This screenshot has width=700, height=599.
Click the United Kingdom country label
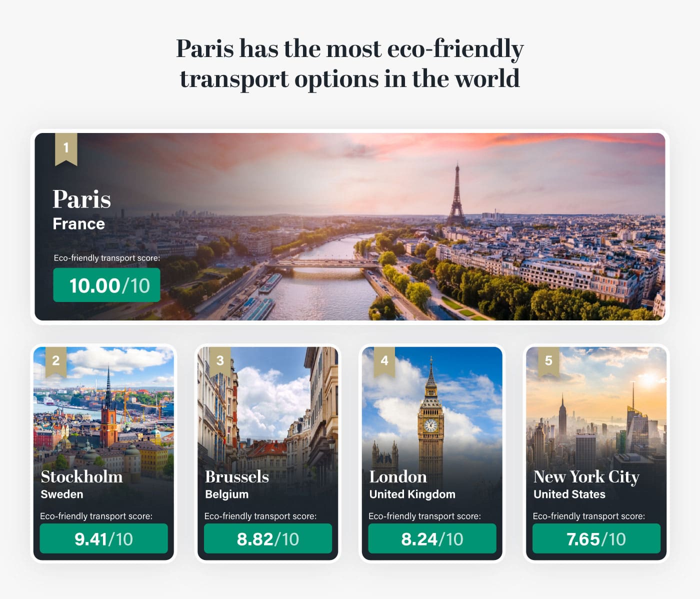(x=412, y=494)
